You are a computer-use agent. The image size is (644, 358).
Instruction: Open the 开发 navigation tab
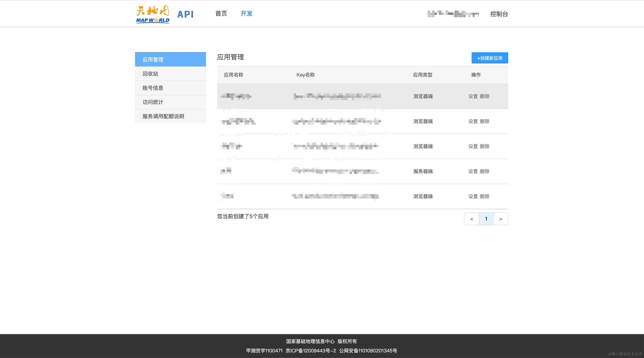(x=246, y=13)
